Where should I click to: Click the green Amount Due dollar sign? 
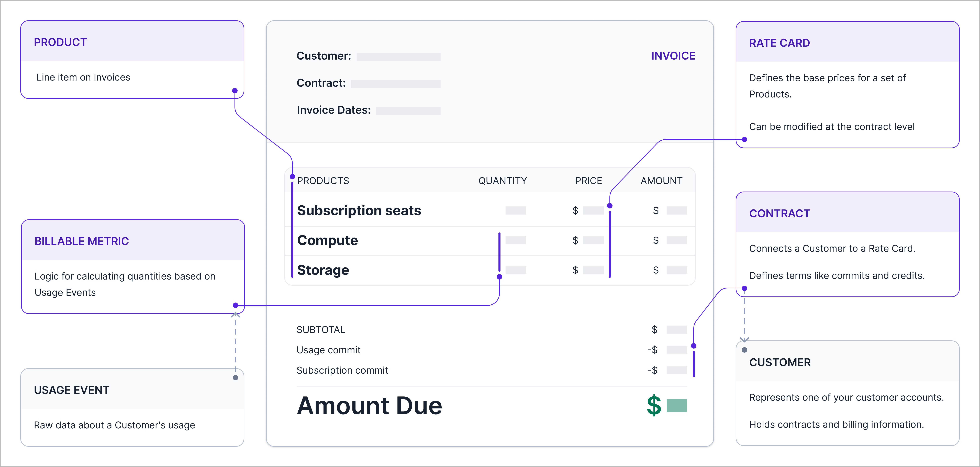(x=654, y=405)
